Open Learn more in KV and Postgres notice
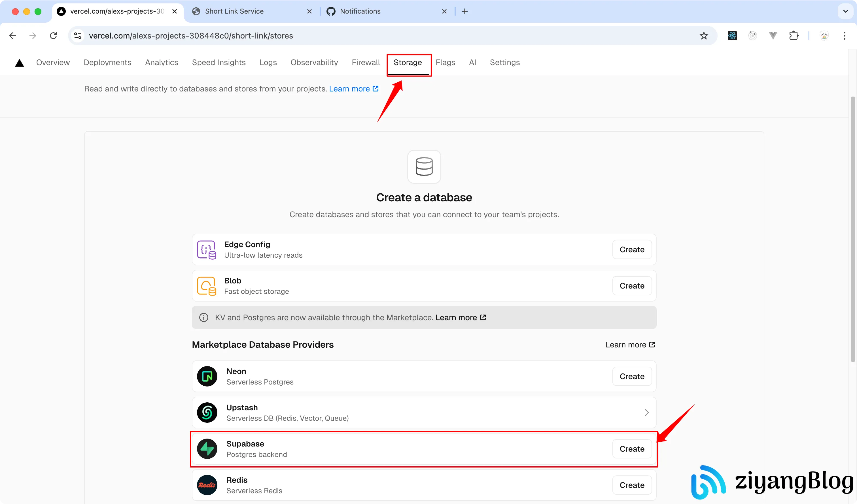The width and height of the screenshot is (857, 504). tap(461, 317)
